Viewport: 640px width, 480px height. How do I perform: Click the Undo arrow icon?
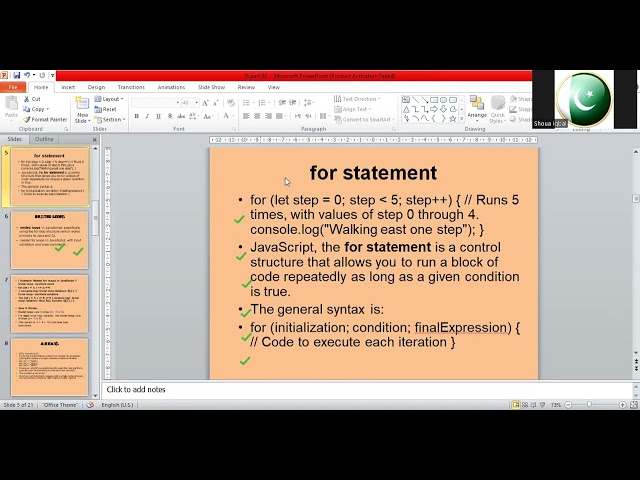[27, 75]
